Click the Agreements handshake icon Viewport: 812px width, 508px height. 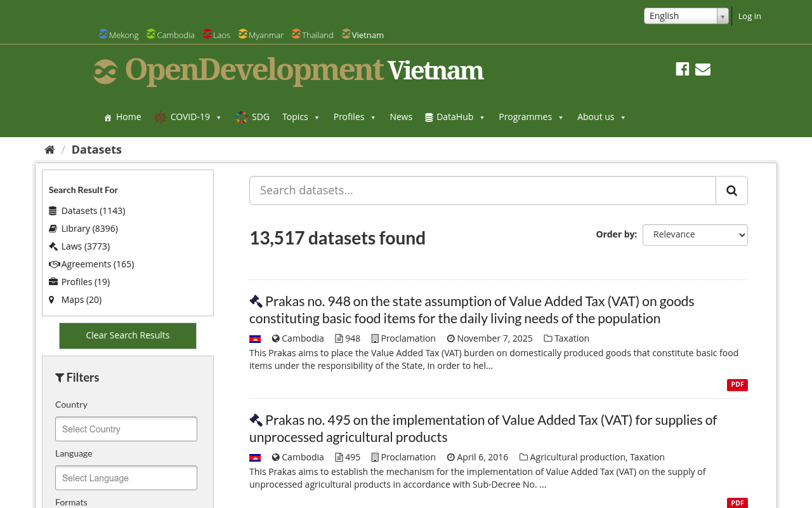pyautogui.click(x=54, y=264)
